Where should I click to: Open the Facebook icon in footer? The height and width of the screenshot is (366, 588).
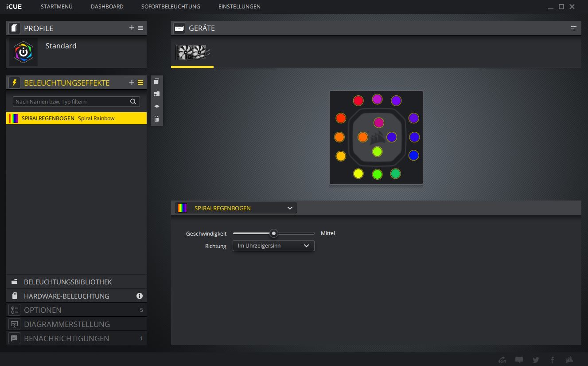(552, 360)
